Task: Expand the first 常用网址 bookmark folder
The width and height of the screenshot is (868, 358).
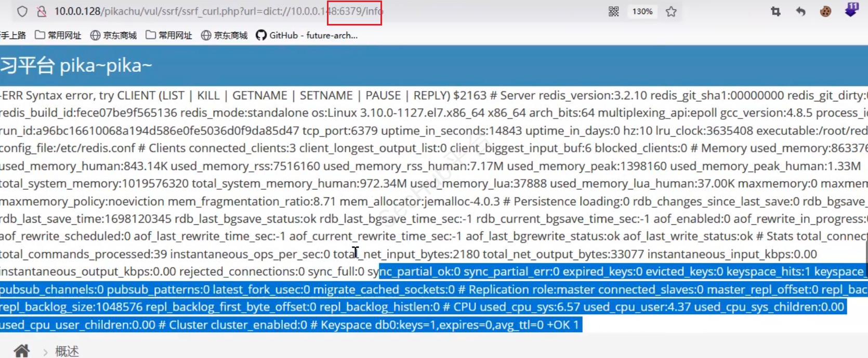Action: pos(58,35)
